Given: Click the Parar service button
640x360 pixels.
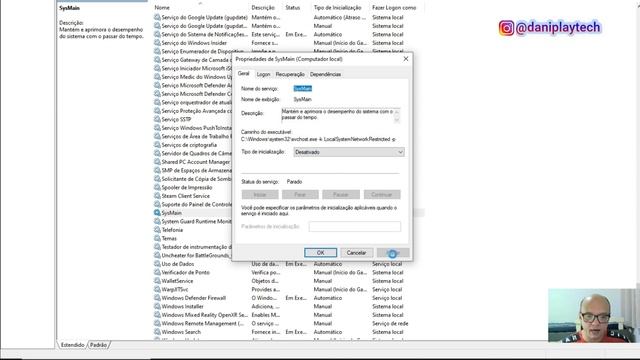Looking at the screenshot, I should click(x=300, y=194).
